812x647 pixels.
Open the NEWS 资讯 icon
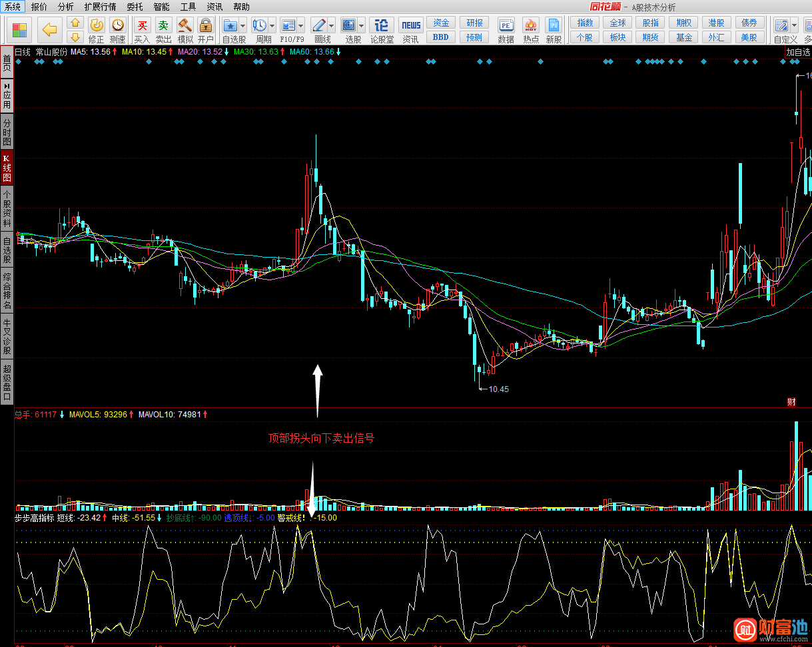411,26
